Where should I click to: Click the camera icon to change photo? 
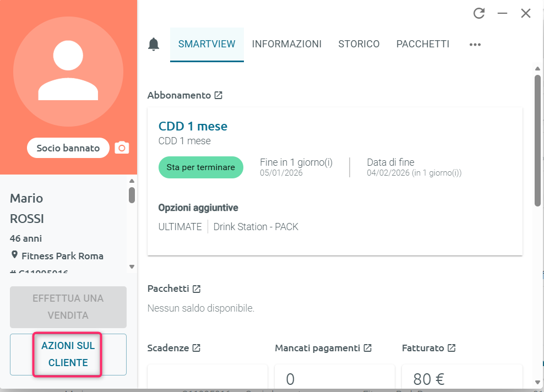point(122,148)
